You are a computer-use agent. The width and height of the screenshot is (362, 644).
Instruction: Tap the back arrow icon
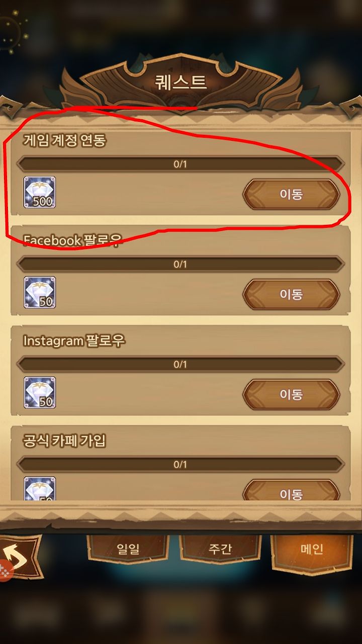tap(21, 556)
